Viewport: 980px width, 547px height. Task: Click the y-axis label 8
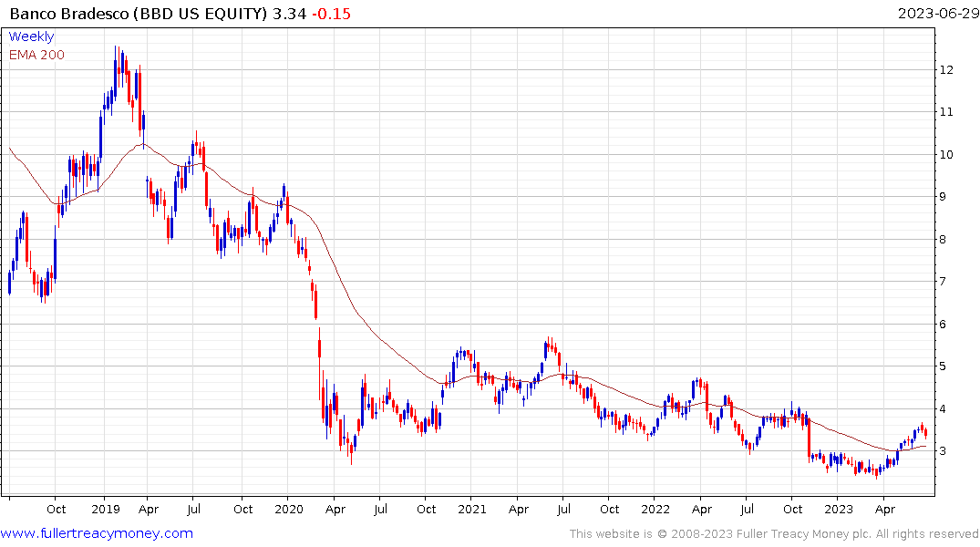[944, 239]
